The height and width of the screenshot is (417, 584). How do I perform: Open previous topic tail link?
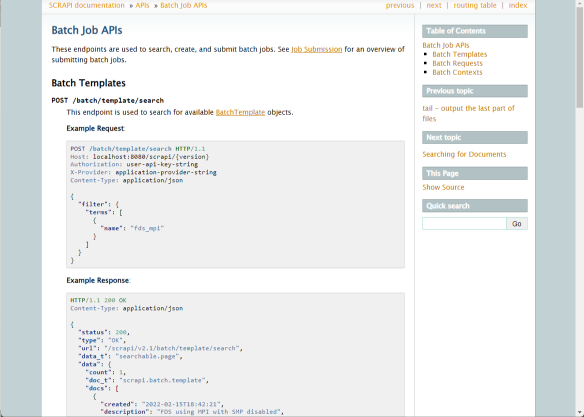click(468, 113)
